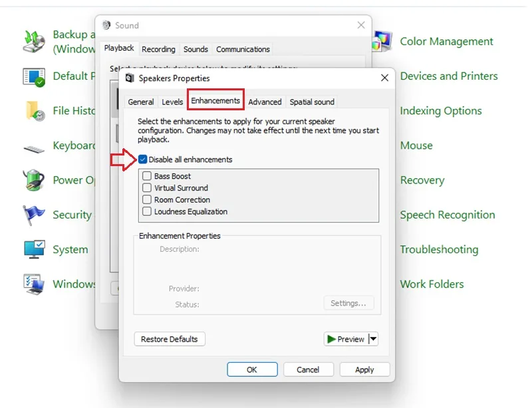Open File History folder icon
The height and width of the screenshot is (408, 532).
[x=35, y=111]
